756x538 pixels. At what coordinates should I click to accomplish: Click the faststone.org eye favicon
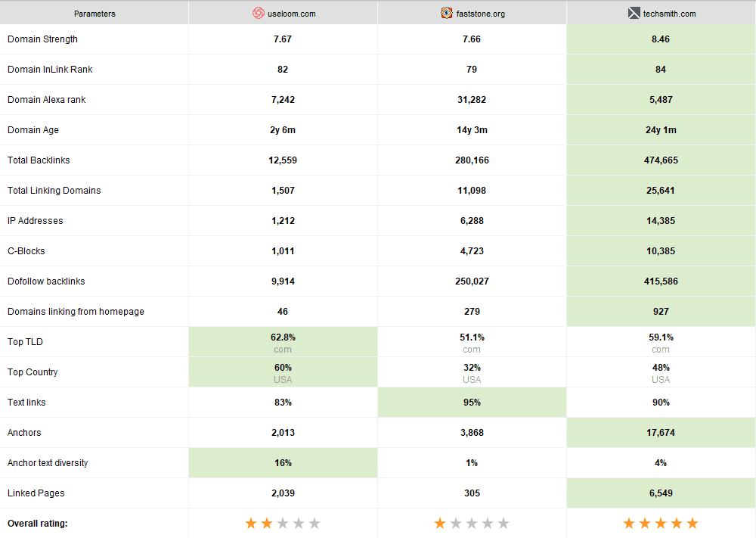(x=448, y=13)
